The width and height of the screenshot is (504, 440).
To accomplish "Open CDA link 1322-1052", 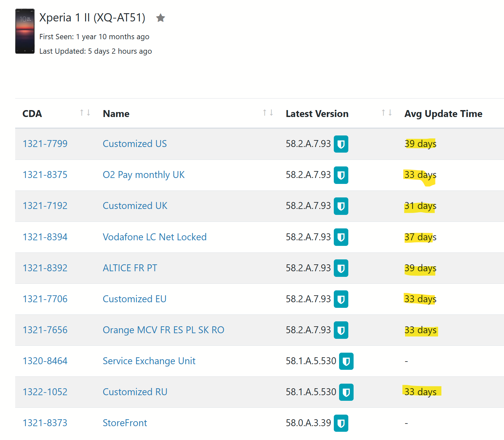I will (x=45, y=392).
